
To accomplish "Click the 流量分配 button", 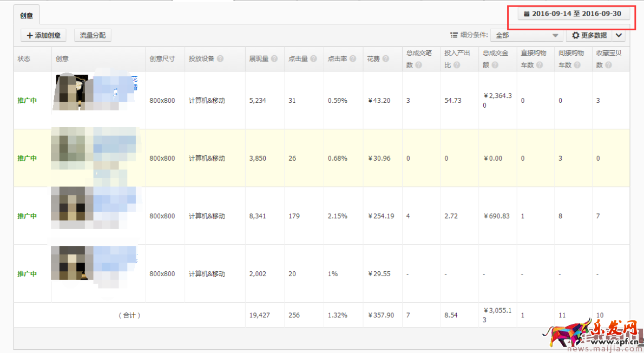I will (x=93, y=36).
